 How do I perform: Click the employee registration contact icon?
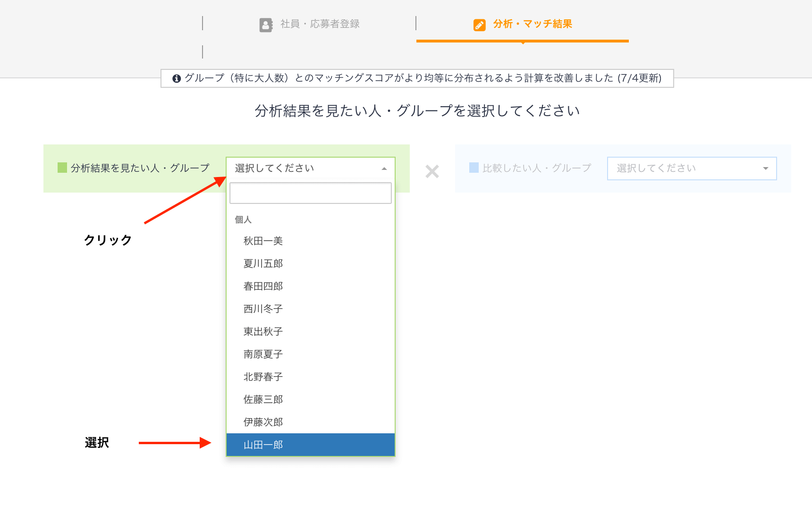266,25
